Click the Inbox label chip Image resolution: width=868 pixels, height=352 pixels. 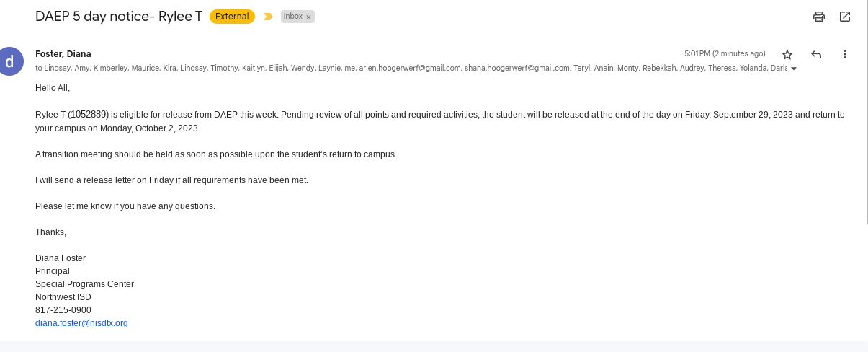coord(293,17)
